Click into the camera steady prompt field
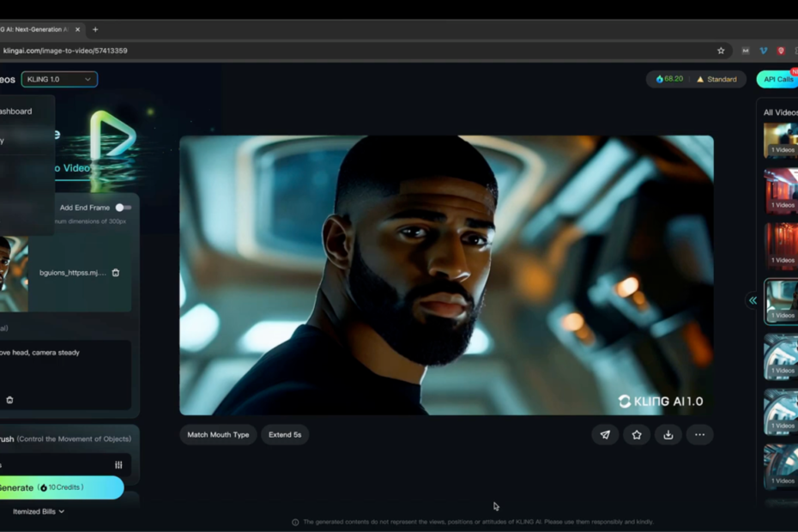Screen dimensions: 798x532 click(65, 374)
